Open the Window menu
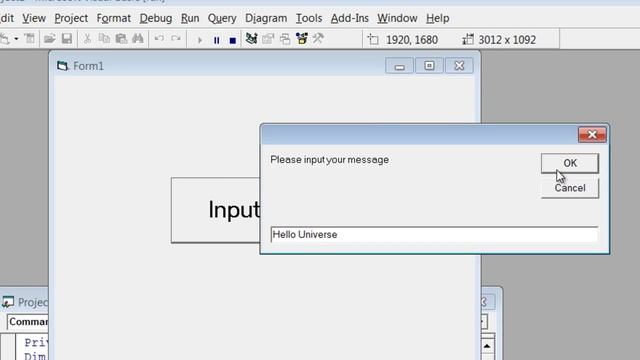Viewport: 640px width, 360px height. (x=397, y=18)
